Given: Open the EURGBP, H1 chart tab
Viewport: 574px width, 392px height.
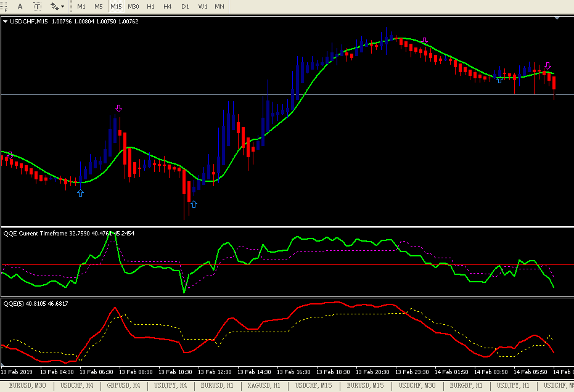Looking at the screenshot, I should point(466,385).
